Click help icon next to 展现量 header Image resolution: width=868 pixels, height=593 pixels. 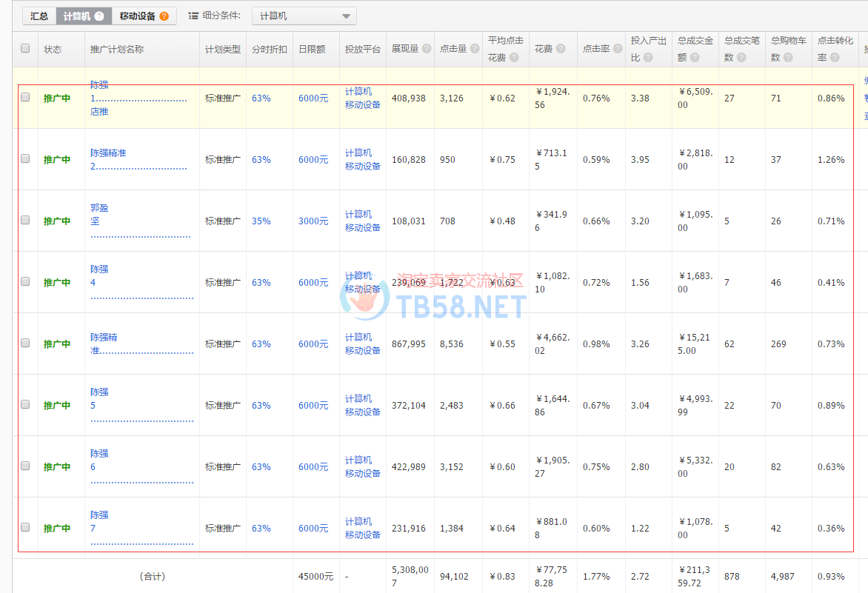click(427, 49)
